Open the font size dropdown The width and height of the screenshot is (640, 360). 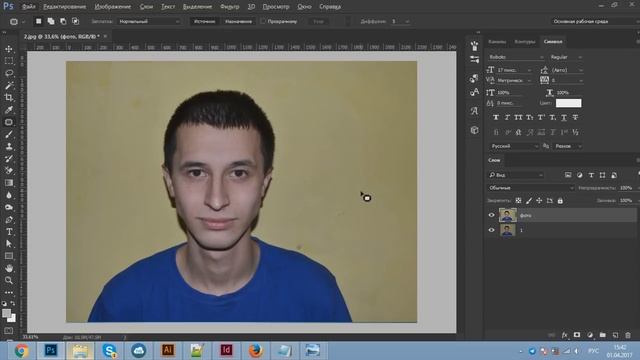point(514,70)
